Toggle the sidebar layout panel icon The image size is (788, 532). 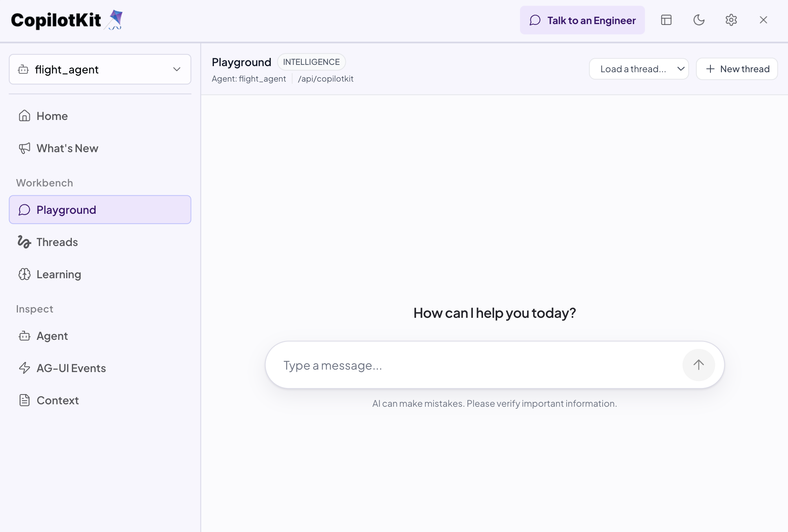tap(666, 20)
